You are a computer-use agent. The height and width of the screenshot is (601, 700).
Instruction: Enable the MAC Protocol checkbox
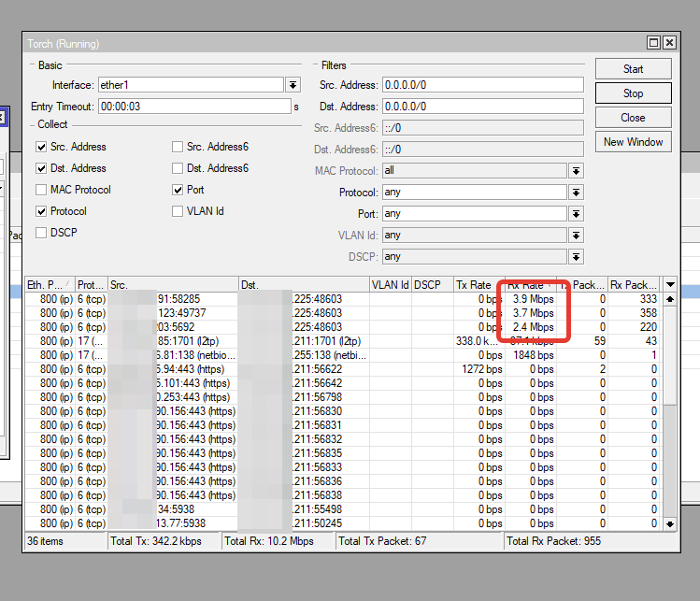(x=41, y=190)
